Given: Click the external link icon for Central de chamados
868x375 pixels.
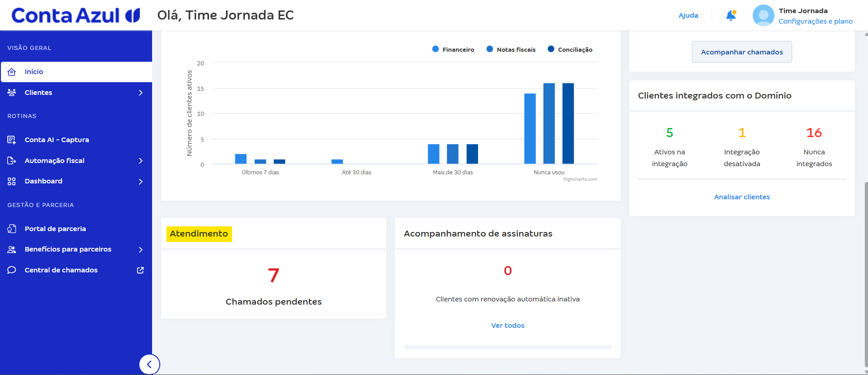Looking at the screenshot, I should (140, 270).
